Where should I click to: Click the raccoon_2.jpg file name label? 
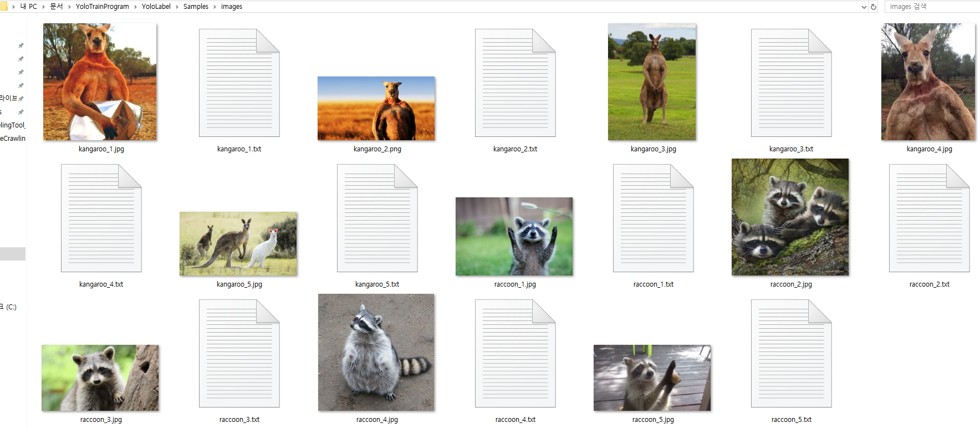[x=791, y=284]
